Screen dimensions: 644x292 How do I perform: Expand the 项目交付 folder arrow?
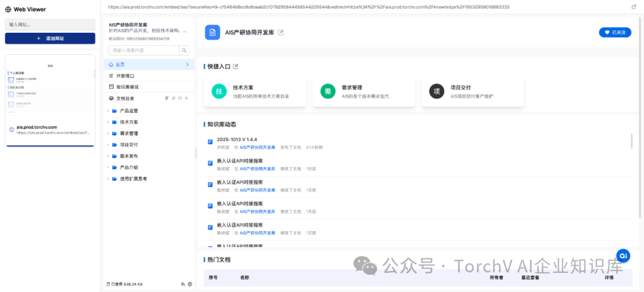click(108, 145)
